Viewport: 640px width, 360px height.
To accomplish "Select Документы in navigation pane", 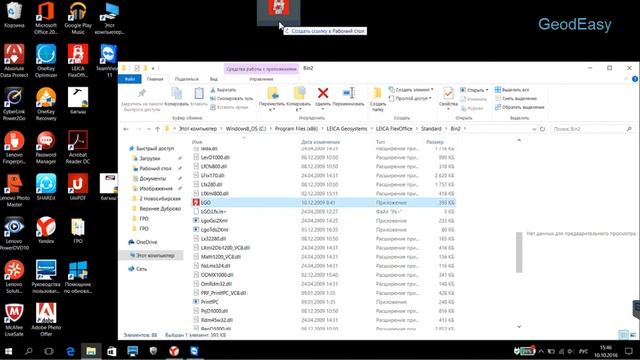I will pyautogui.click(x=153, y=179).
